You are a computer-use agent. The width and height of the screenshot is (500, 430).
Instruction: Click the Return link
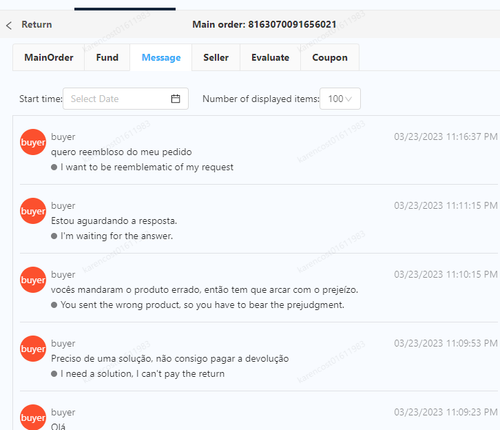coord(37,25)
